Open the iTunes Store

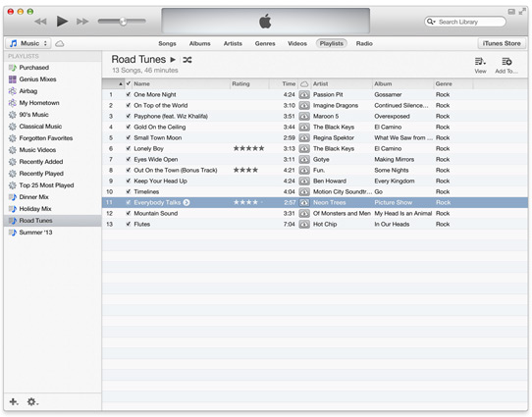(502, 43)
